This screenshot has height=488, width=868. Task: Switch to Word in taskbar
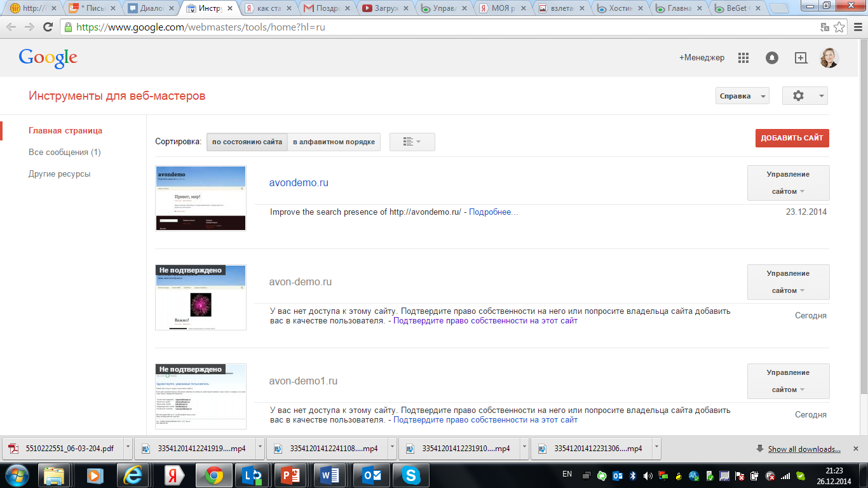[x=329, y=475]
